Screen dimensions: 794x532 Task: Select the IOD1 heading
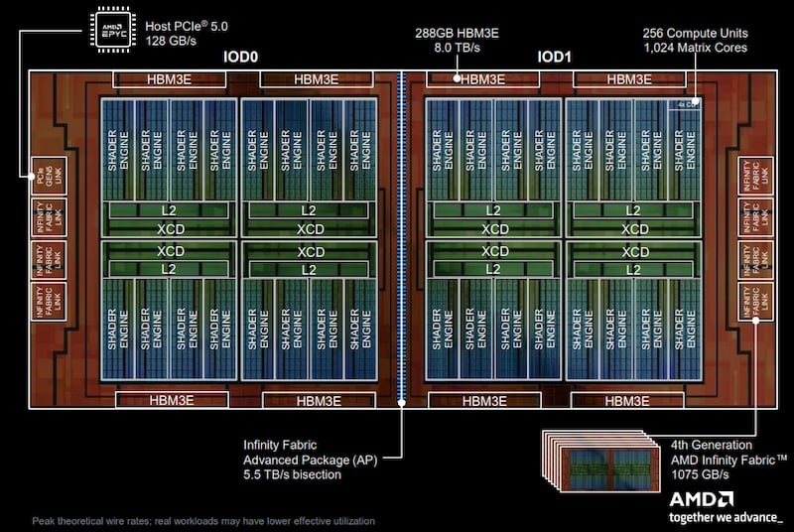tap(554, 57)
